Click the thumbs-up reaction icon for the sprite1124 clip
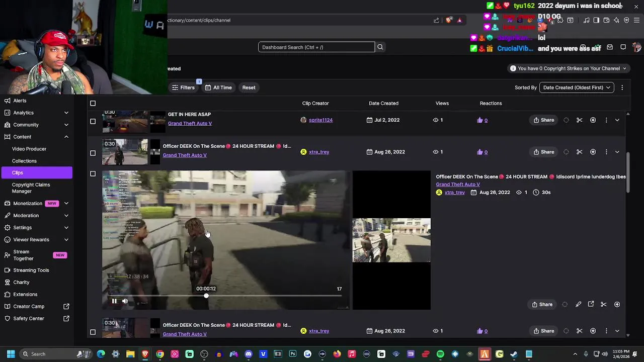The image size is (644, 362). [479, 120]
